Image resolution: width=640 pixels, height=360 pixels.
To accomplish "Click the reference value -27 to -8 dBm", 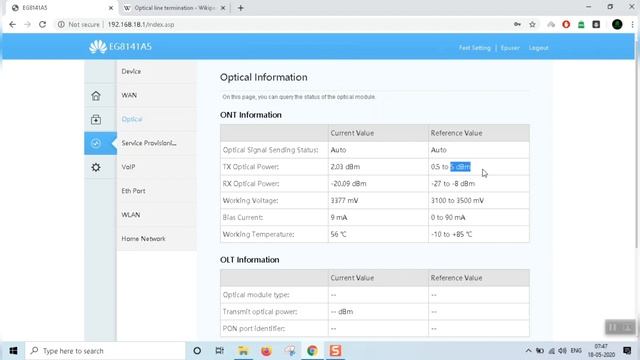I will 453,184.
